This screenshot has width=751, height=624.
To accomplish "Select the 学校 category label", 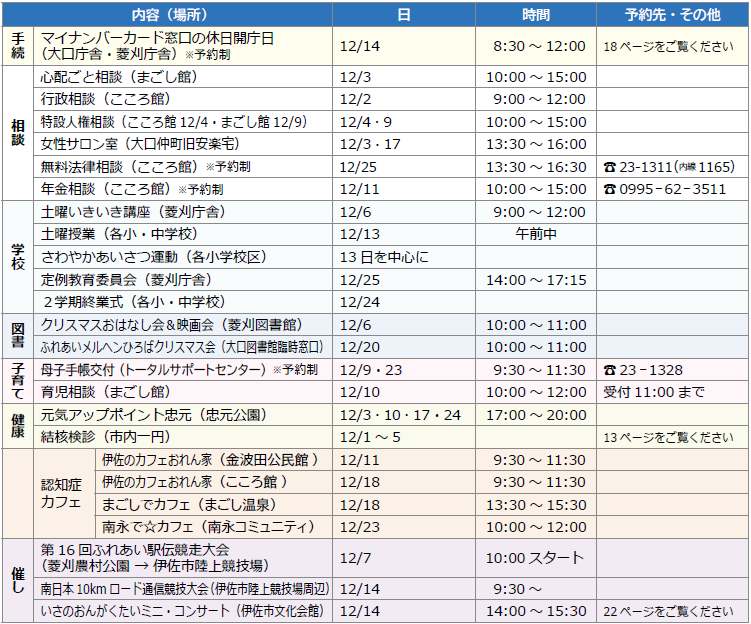I will pyautogui.click(x=18, y=256).
